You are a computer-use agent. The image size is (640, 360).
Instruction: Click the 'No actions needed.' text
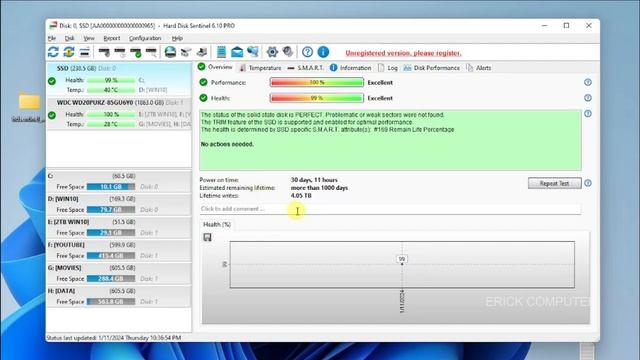[227, 144]
